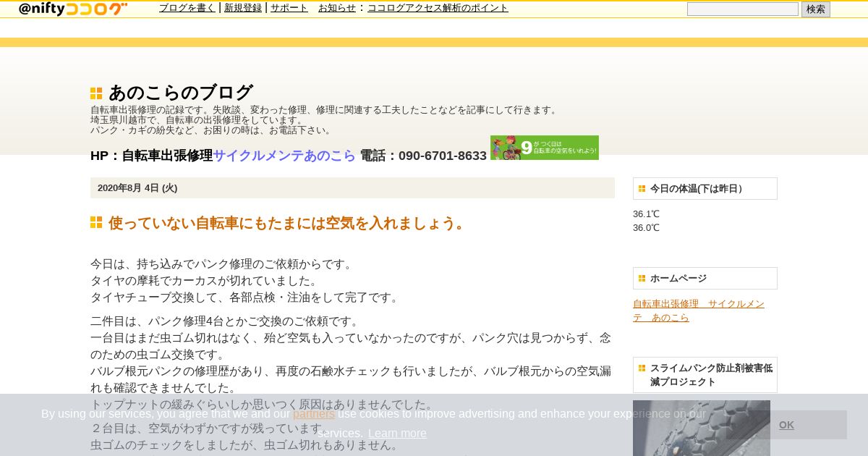Select the temperature value 36.1℃
868x456 pixels.
[x=646, y=214]
